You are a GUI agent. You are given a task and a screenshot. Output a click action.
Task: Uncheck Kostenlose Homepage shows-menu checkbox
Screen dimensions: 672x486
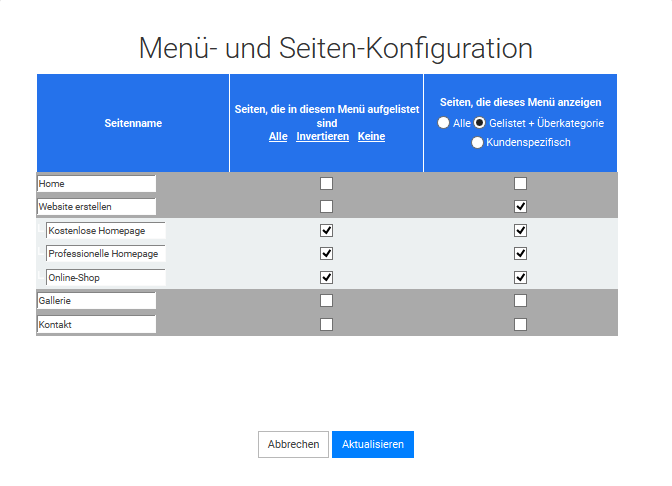[x=520, y=231]
